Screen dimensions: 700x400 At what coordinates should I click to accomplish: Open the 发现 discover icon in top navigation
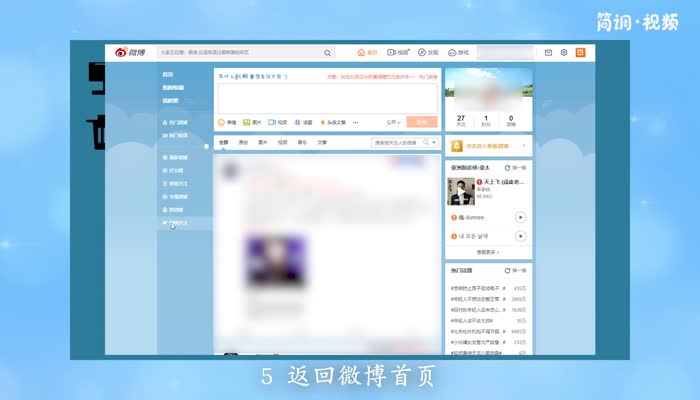point(428,52)
